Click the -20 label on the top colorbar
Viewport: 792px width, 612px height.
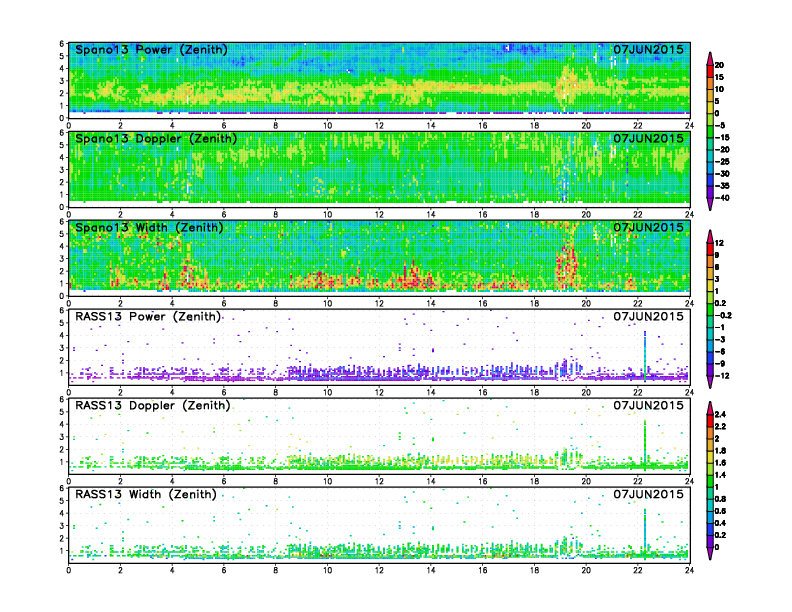coord(722,149)
